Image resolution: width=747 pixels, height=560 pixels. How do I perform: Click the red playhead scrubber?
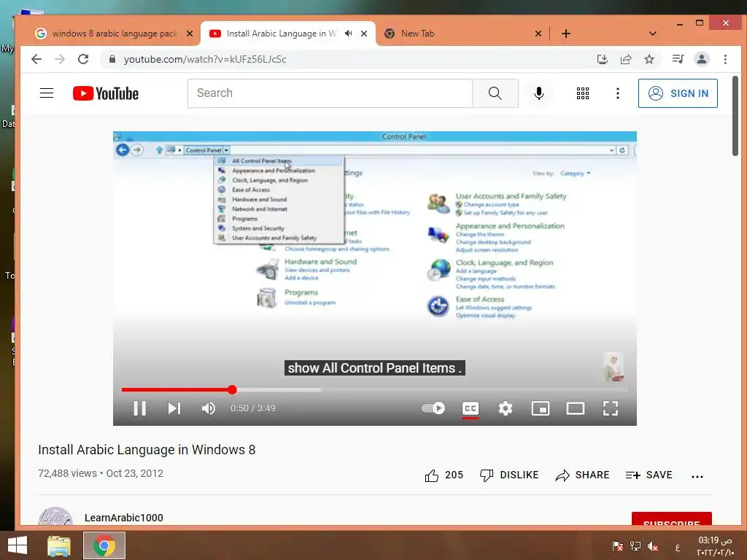pos(232,389)
